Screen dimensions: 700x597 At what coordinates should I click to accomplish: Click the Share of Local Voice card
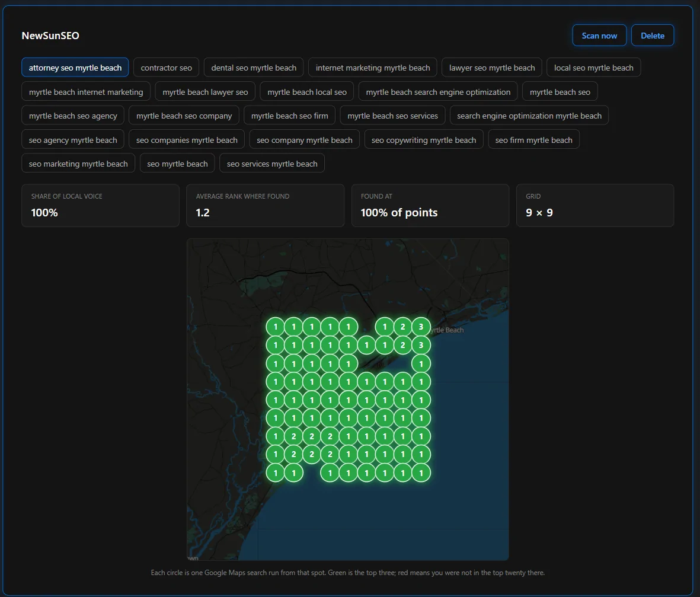tap(100, 205)
